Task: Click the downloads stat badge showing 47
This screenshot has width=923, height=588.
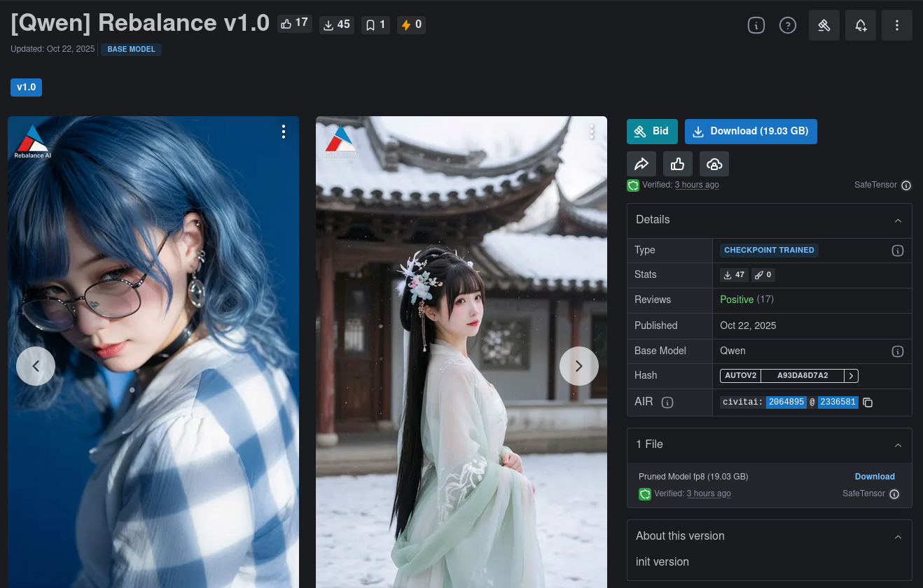Action: coord(734,275)
